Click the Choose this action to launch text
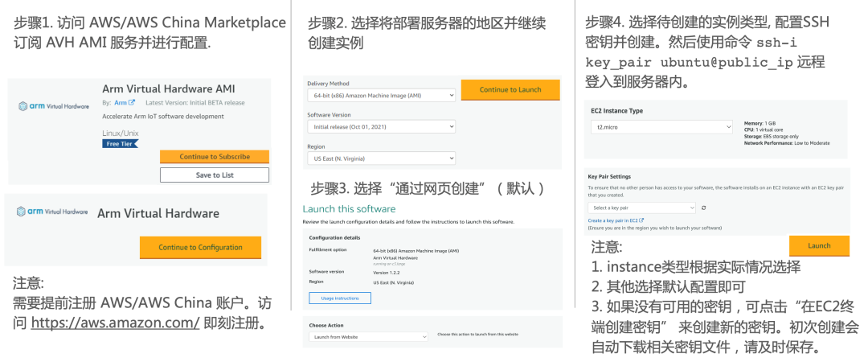868x362 pixels. (477, 335)
